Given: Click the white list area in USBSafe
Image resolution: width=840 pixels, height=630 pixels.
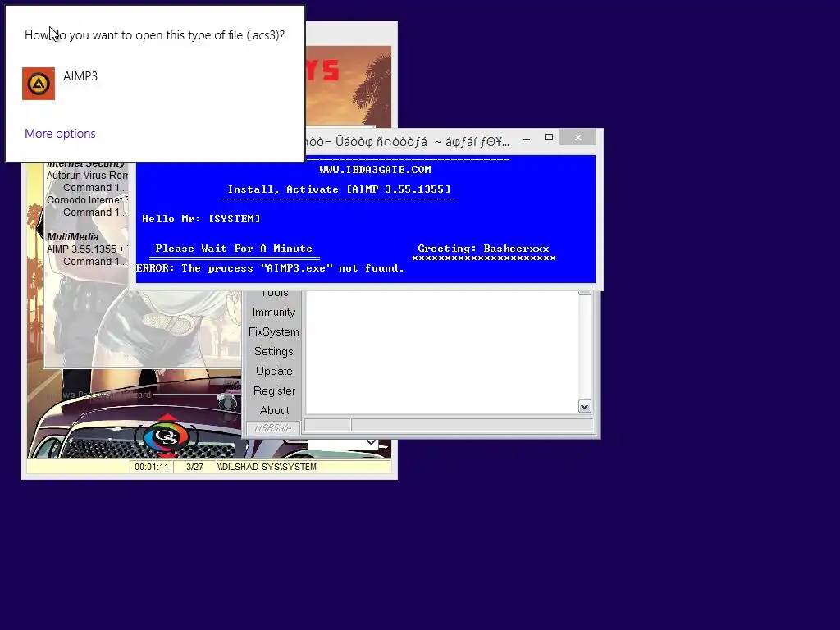Looking at the screenshot, I should [441, 353].
